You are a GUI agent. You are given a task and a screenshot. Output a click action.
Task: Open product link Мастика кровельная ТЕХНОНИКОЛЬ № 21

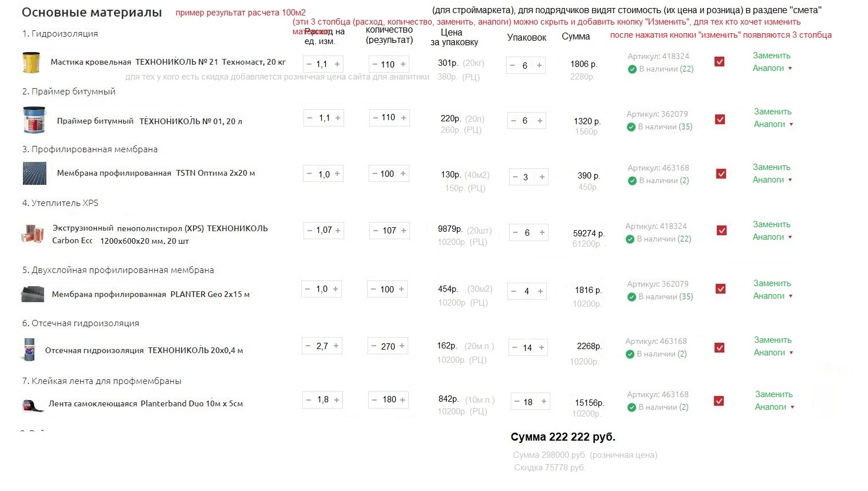[168, 62]
